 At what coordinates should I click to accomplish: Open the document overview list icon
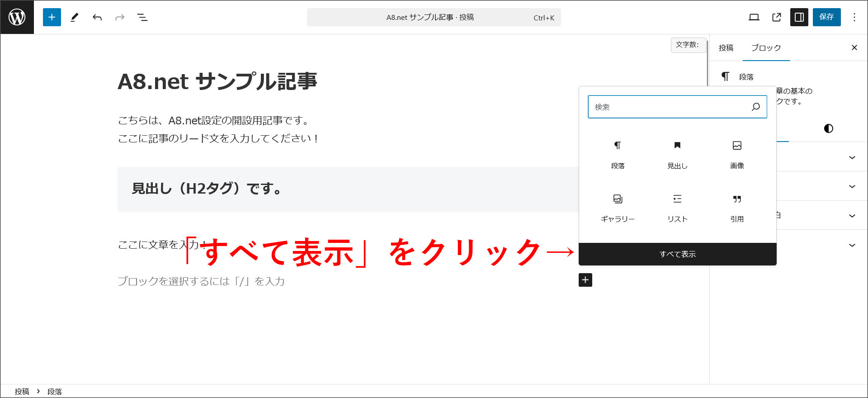pyautogui.click(x=142, y=17)
